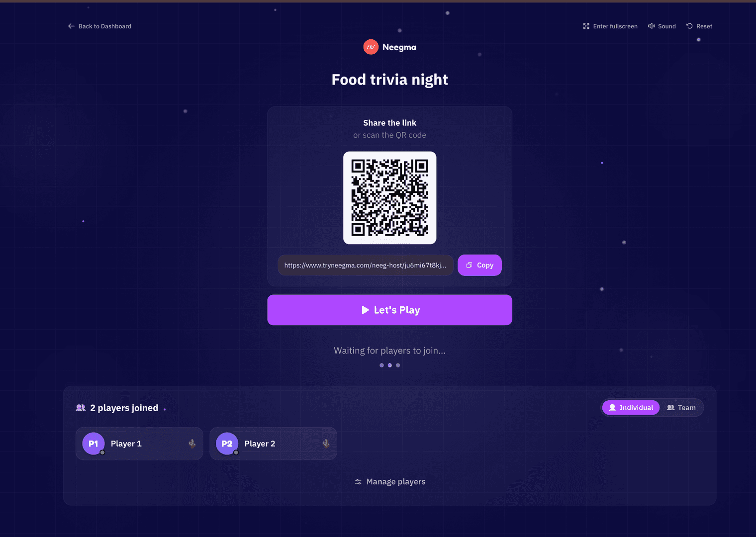Start the game with Let's Play
The height and width of the screenshot is (537, 756).
coord(390,310)
